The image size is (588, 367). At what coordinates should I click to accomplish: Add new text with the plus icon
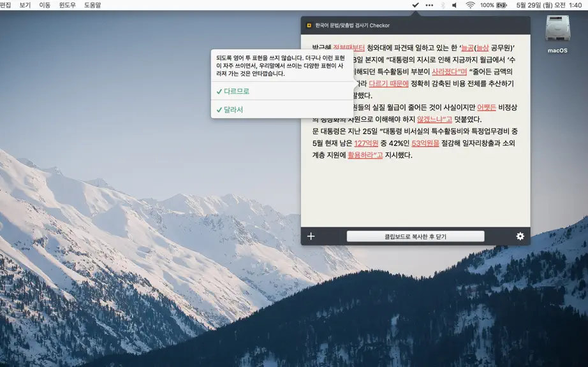click(x=311, y=236)
